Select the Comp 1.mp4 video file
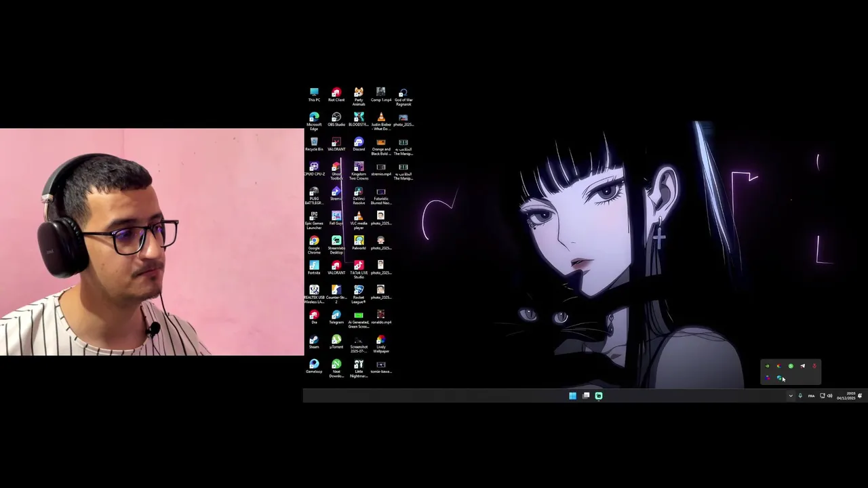 (381, 95)
